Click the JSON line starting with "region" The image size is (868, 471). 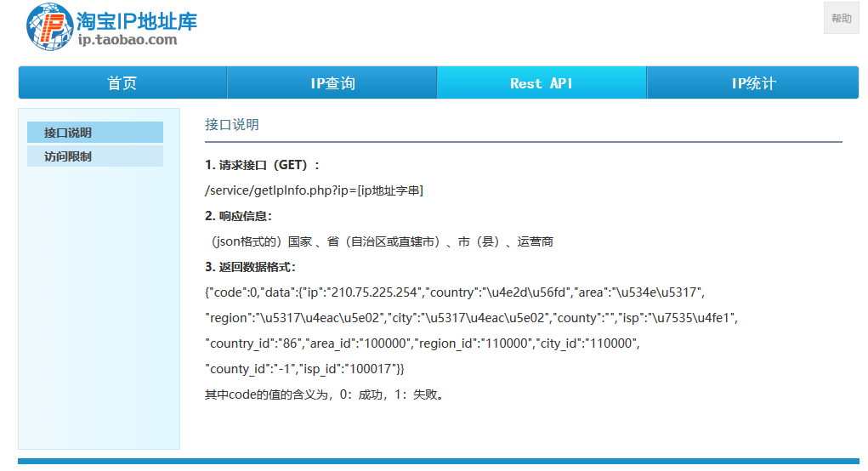click(x=471, y=318)
